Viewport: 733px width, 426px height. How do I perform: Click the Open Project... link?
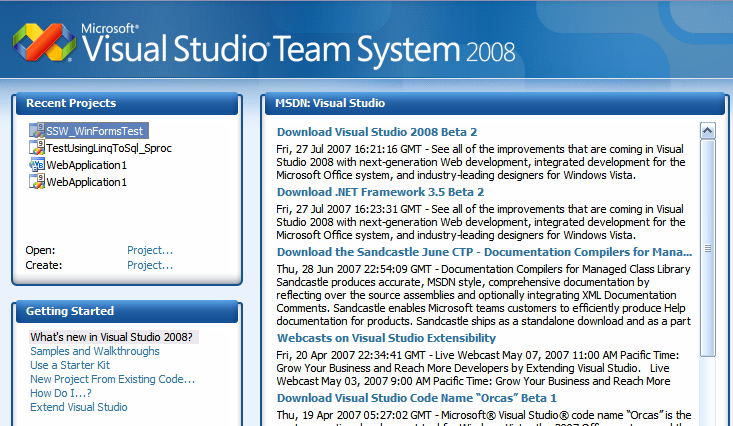(x=150, y=250)
